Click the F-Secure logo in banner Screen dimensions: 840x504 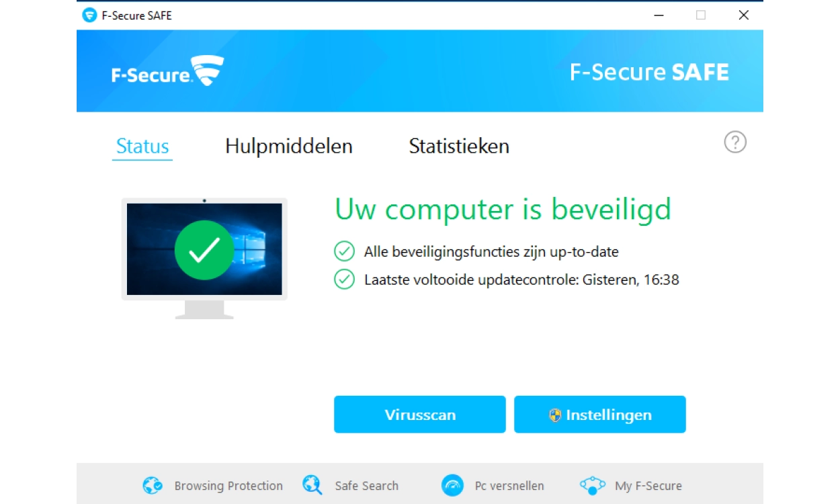point(167,71)
